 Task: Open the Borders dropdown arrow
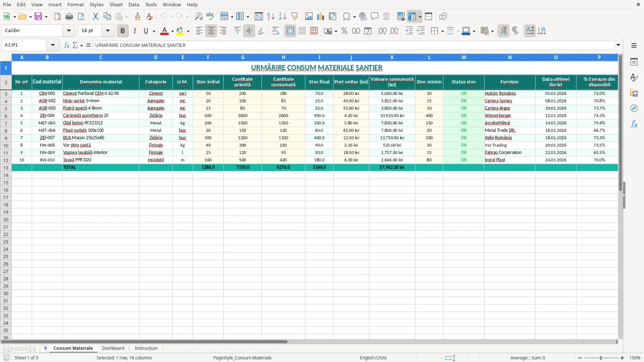(x=444, y=31)
